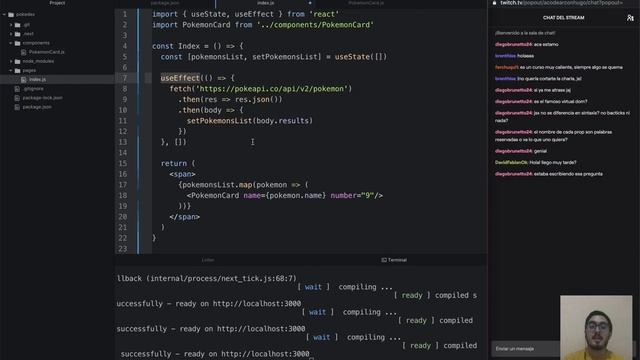Click the PokemonCard.js file icon in tree
Viewport: 640px width, 360px height.
[24, 52]
